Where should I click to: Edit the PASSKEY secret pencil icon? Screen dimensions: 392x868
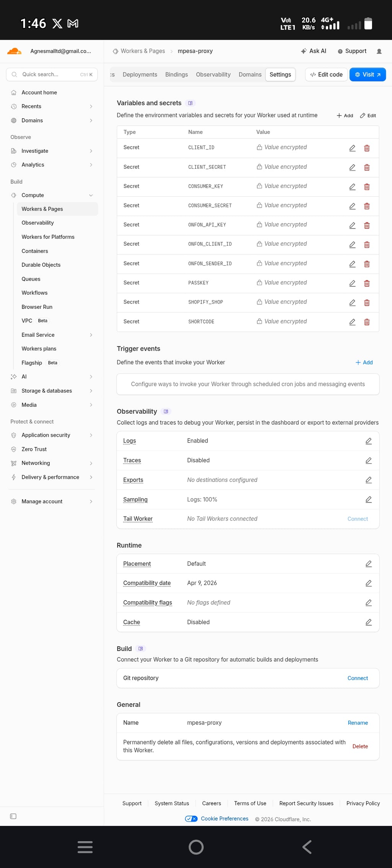352,283
